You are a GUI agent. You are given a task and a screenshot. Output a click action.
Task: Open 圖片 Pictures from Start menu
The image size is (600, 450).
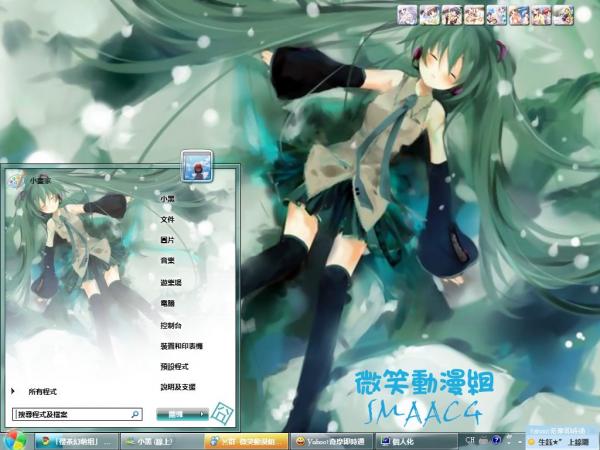tap(167, 240)
